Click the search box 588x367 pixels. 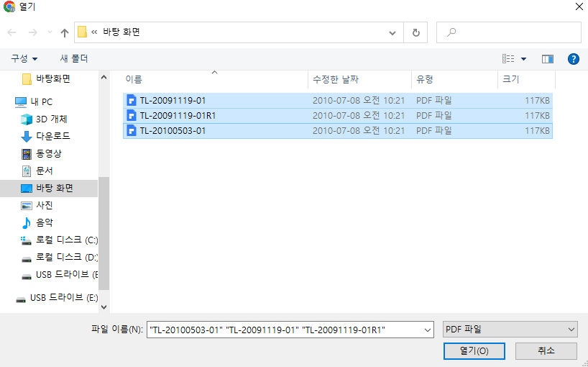tap(508, 32)
